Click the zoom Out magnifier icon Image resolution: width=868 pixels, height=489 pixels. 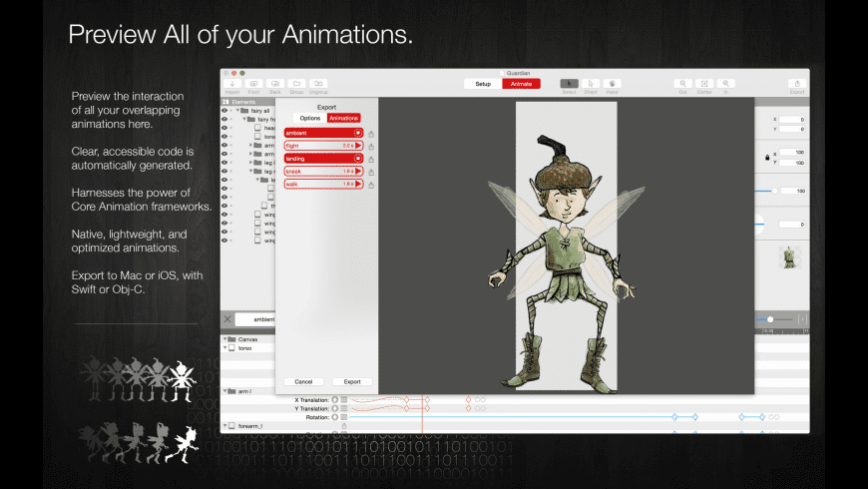683,84
